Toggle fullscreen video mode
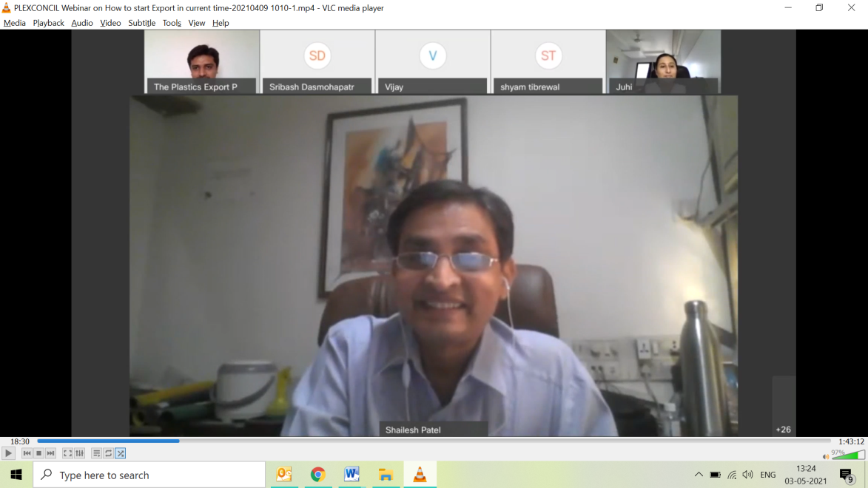 point(67,453)
